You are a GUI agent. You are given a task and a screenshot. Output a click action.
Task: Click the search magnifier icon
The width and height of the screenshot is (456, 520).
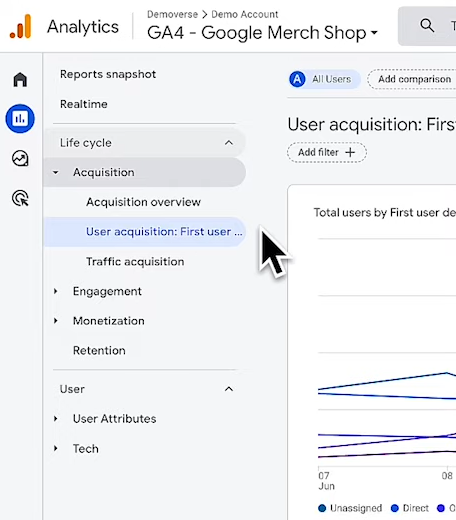click(x=427, y=25)
